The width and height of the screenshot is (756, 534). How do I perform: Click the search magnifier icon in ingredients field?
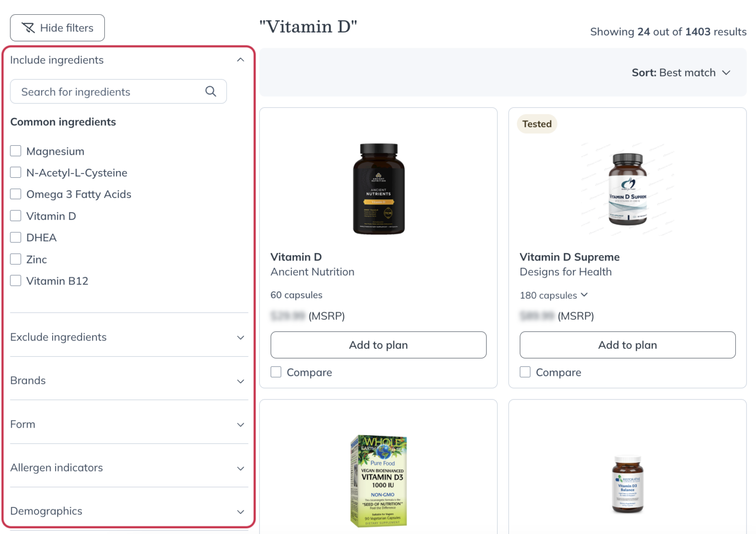pyautogui.click(x=211, y=92)
